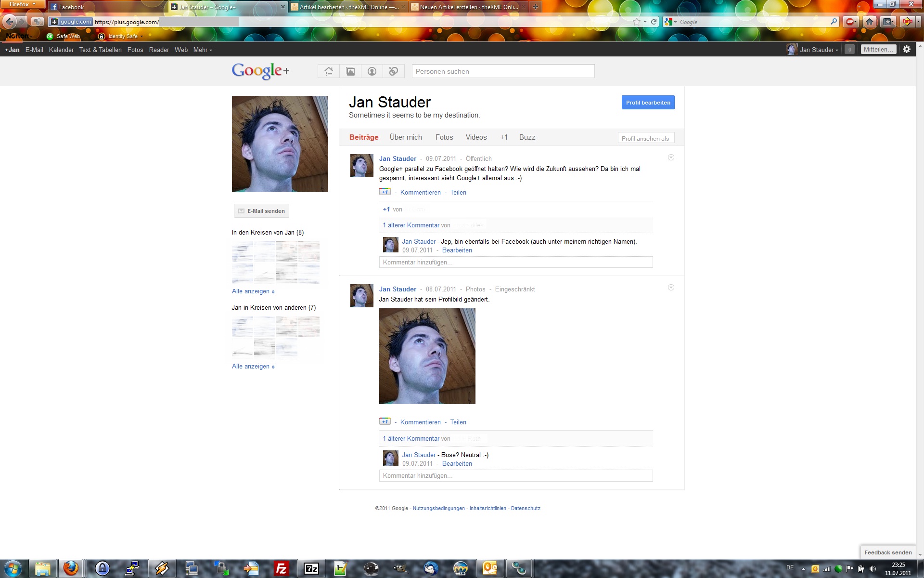
Task: Open the Google+ circles icon
Action: point(394,71)
